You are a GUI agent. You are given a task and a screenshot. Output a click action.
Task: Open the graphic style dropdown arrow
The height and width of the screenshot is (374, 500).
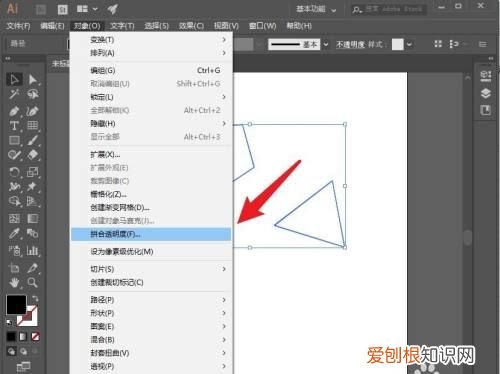pyautogui.click(x=409, y=44)
